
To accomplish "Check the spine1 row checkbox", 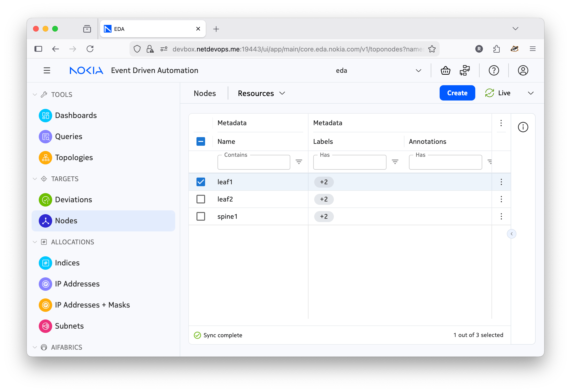I will [201, 216].
